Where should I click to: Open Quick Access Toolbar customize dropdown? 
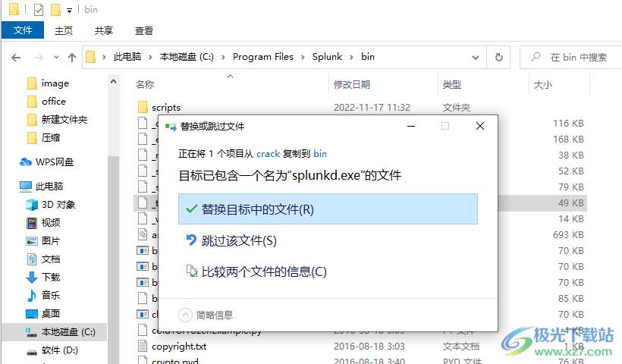(x=70, y=11)
